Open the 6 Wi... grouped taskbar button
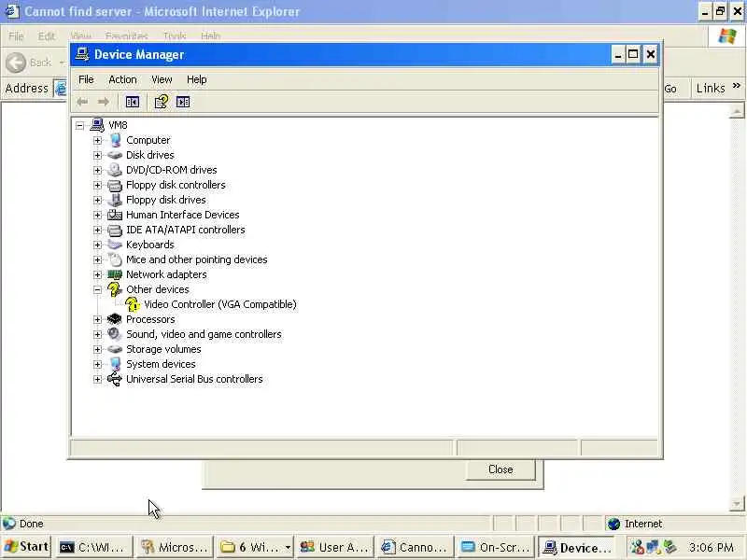The image size is (747, 560). point(255,548)
